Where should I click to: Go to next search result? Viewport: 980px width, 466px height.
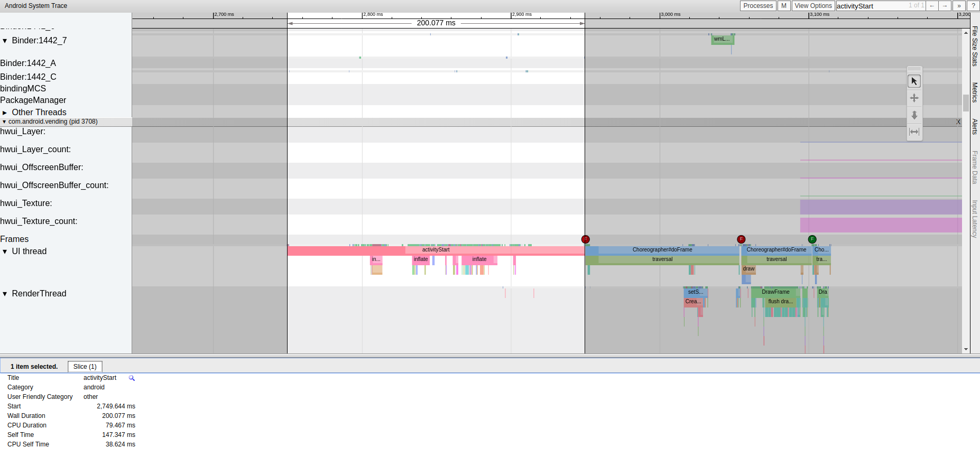945,6
